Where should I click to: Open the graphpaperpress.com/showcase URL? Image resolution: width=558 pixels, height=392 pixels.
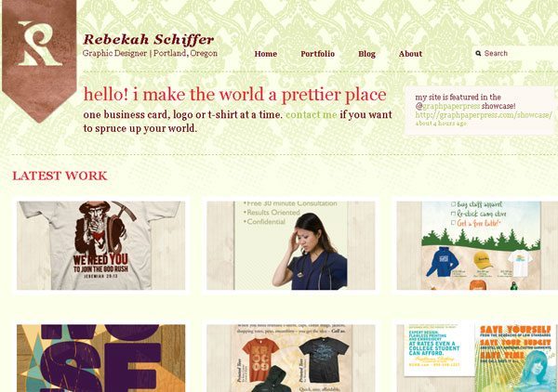[x=484, y=115]
